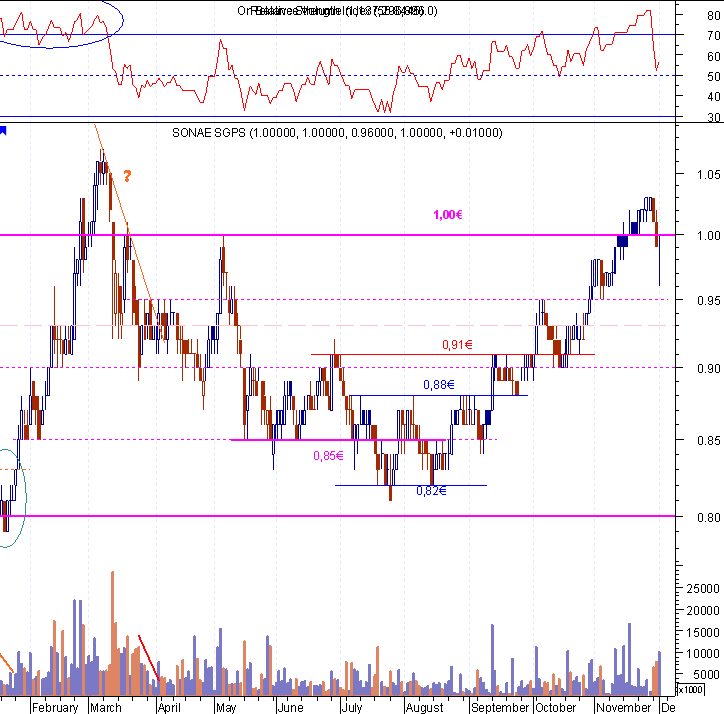Click the 0.95 value on the price axis

(x=708, y=301)
